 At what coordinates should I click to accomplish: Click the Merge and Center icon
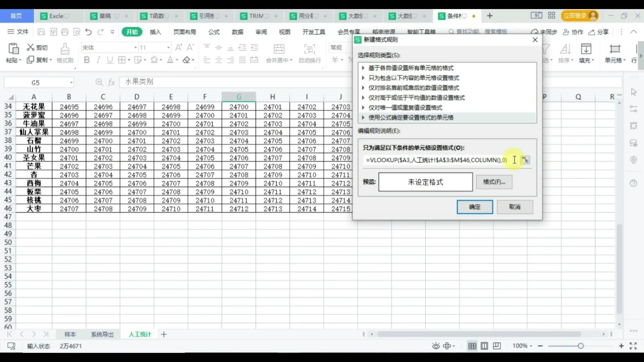[279, 49]
